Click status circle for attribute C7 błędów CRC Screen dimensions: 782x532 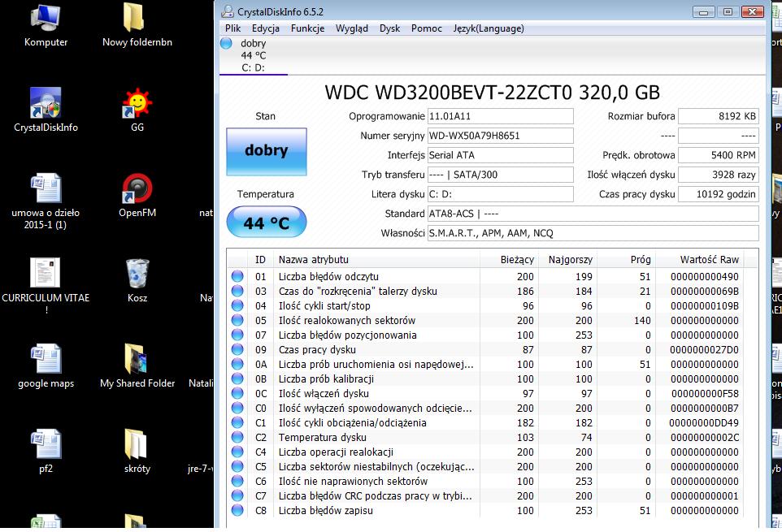tap(237, 495)
